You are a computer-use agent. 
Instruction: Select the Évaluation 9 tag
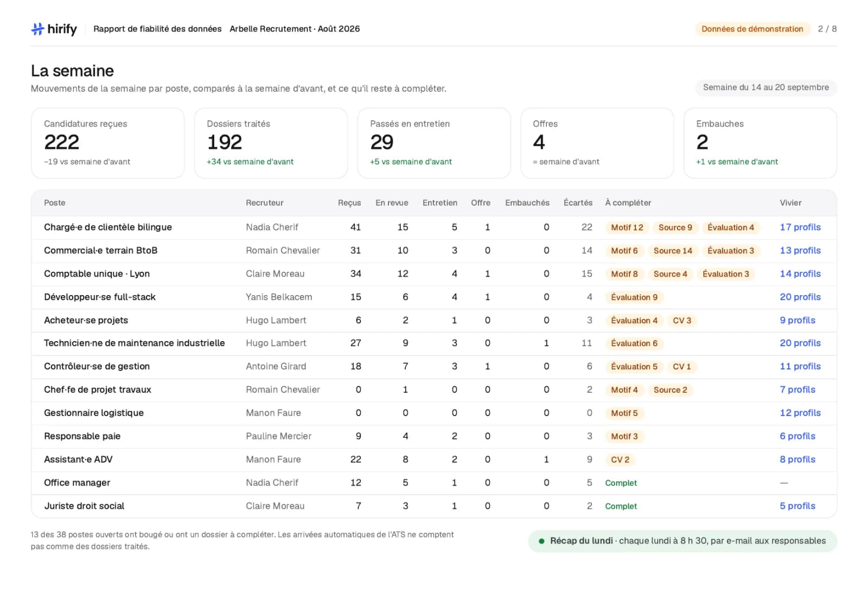coord(634,298)
